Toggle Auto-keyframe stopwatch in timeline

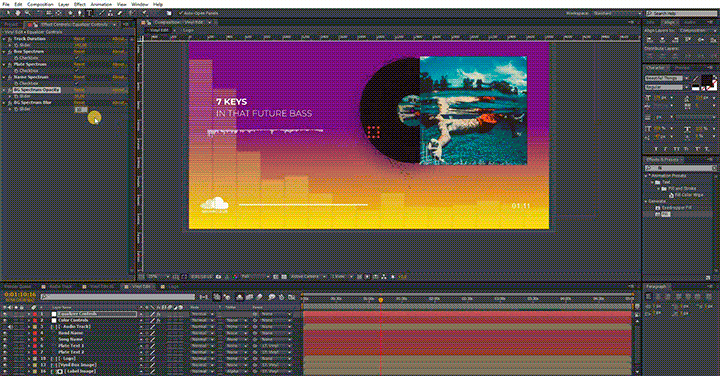coord(281,297)
